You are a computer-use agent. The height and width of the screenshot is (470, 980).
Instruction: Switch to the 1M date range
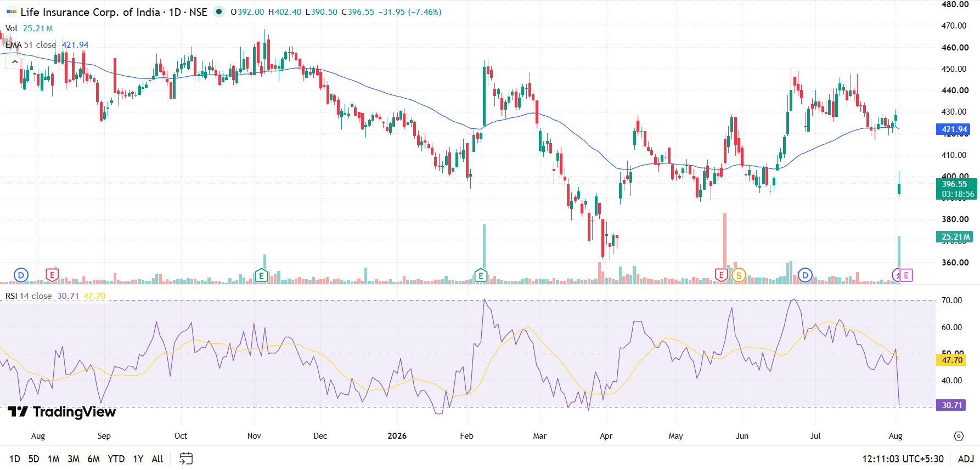[x=53, y=458]
